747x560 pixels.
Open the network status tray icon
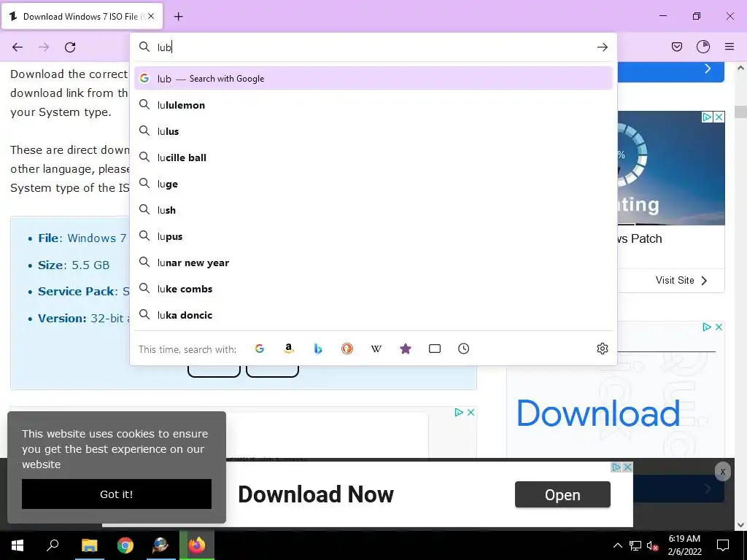635,545
